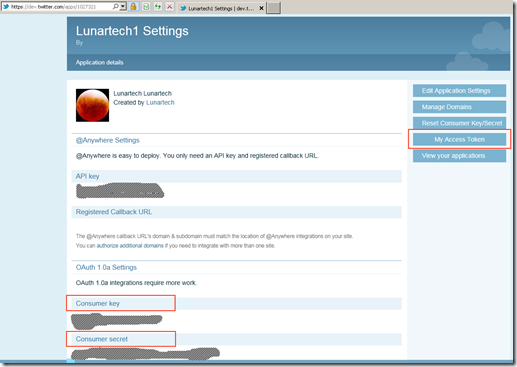This screenshot has height=367, width=517.
Task: Click the API key label
Action: click(87, 176)
